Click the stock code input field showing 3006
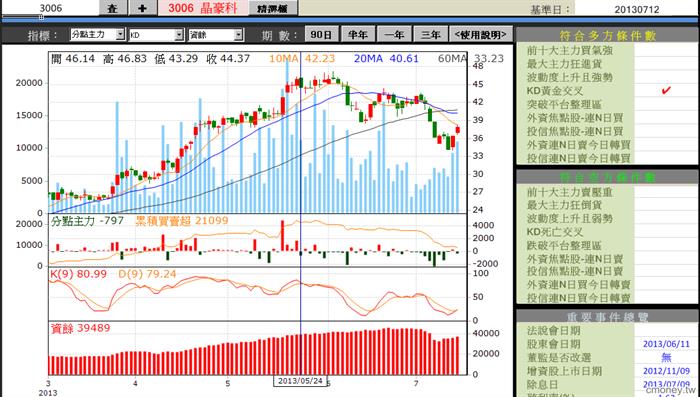Image resolution: width=700 pixels, height=397 pixels. [50, 8]
